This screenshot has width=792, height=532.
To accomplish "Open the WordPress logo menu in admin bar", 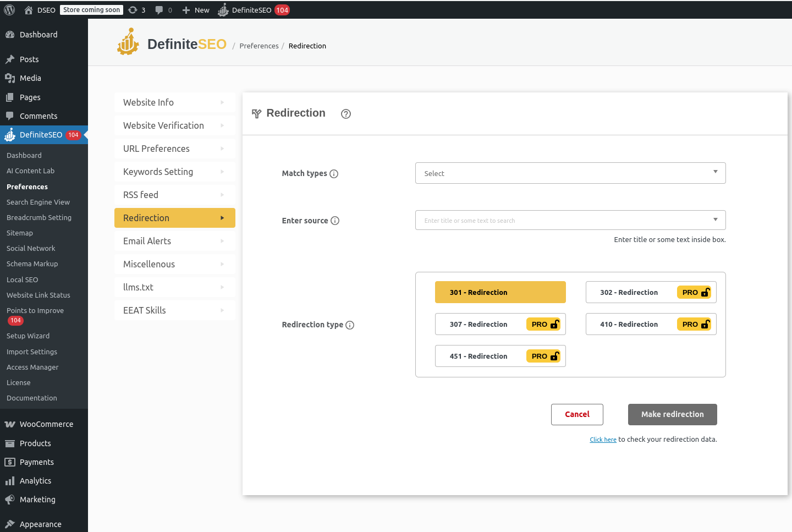I will (9, 10).
